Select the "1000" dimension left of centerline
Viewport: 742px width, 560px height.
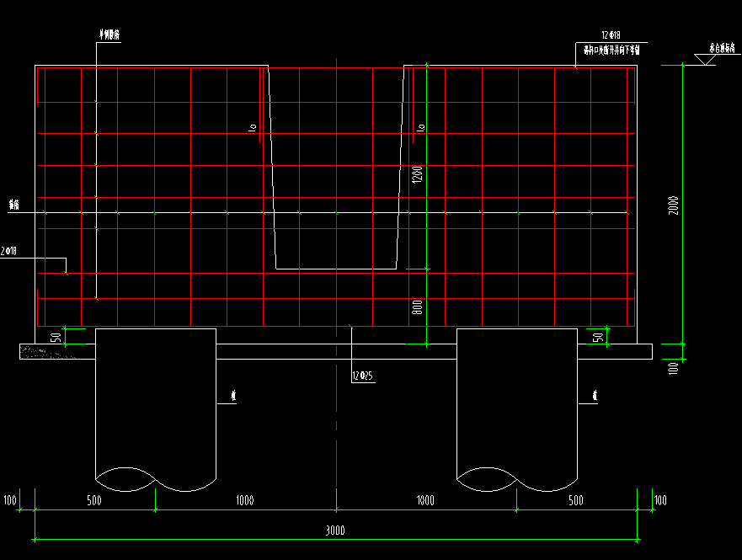coord(244,500)
